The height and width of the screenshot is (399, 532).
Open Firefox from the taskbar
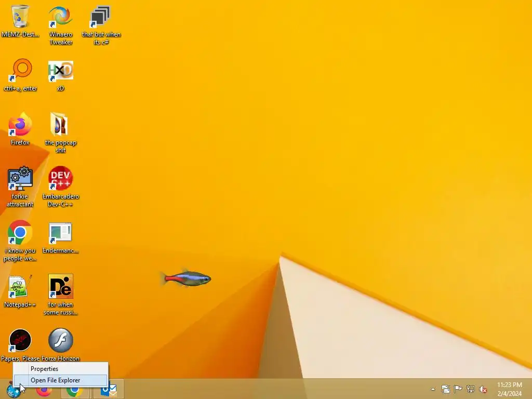[x=44, y=391]
